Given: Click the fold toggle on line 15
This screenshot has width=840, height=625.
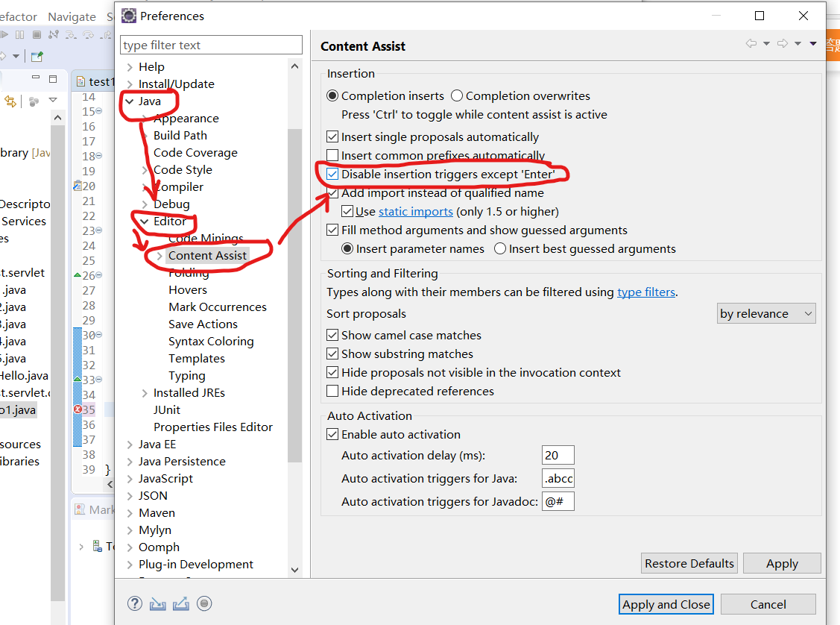Looking at the screenshot, I should tap(99, 111).
